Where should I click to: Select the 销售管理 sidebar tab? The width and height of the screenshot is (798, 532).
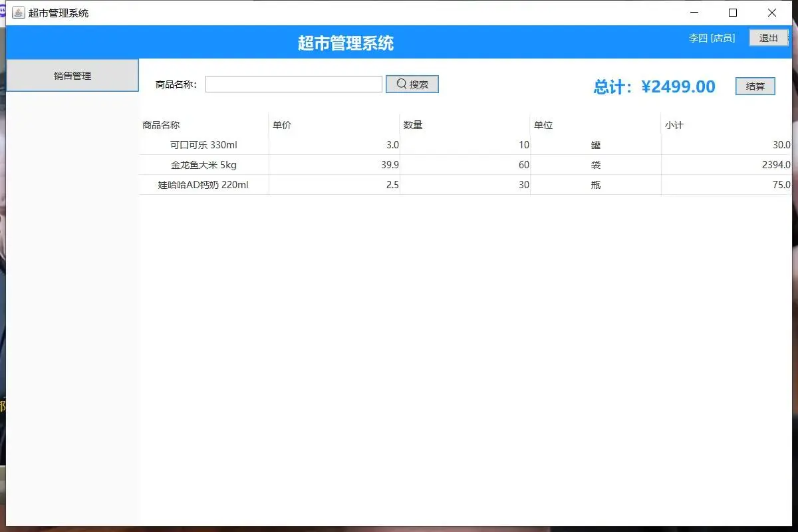[72, 75]
